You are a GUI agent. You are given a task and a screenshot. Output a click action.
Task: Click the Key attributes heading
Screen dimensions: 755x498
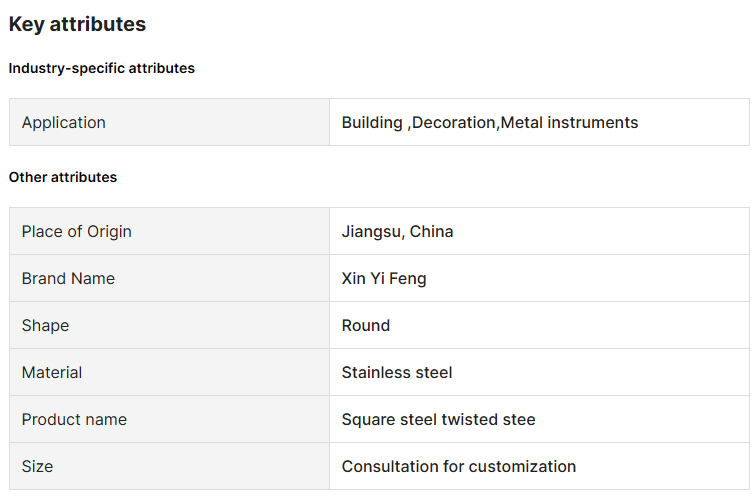[x=77, y=25]
